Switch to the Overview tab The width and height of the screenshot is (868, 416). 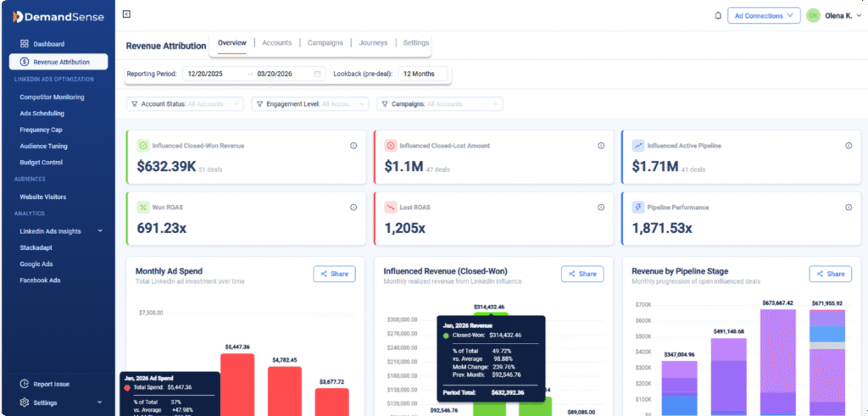(231, 43)
